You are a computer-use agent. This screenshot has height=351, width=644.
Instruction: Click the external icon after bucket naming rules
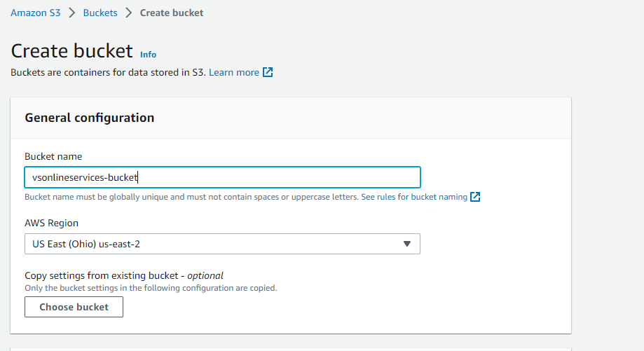tap(475, 197)
